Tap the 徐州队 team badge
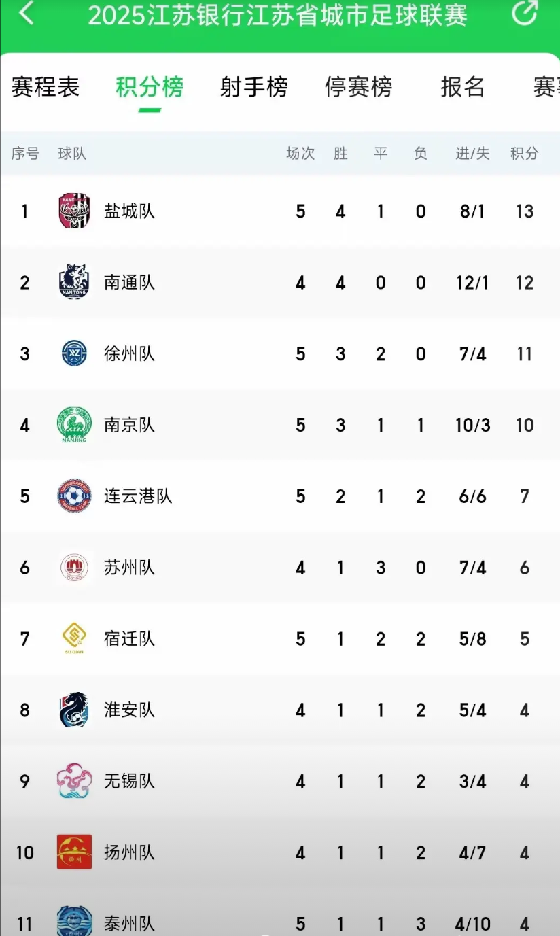The width and height of the screenshot is (560, 936). (74, 353)
